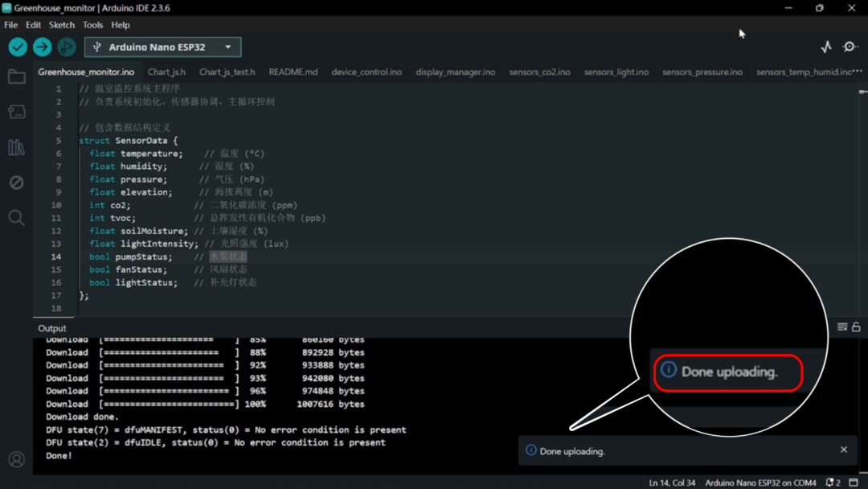Toggle the output lock auto-scroll icon

[x=856, y=327]
